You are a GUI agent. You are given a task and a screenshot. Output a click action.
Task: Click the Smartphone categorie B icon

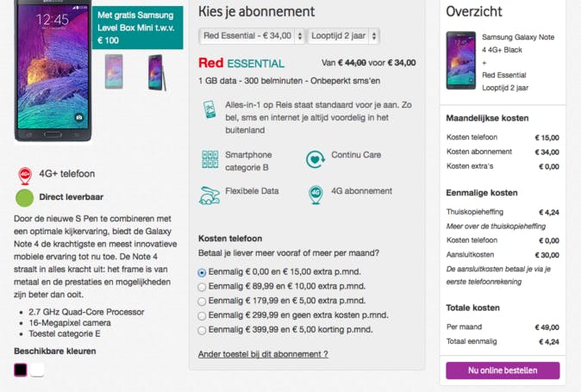click(209, 159)
